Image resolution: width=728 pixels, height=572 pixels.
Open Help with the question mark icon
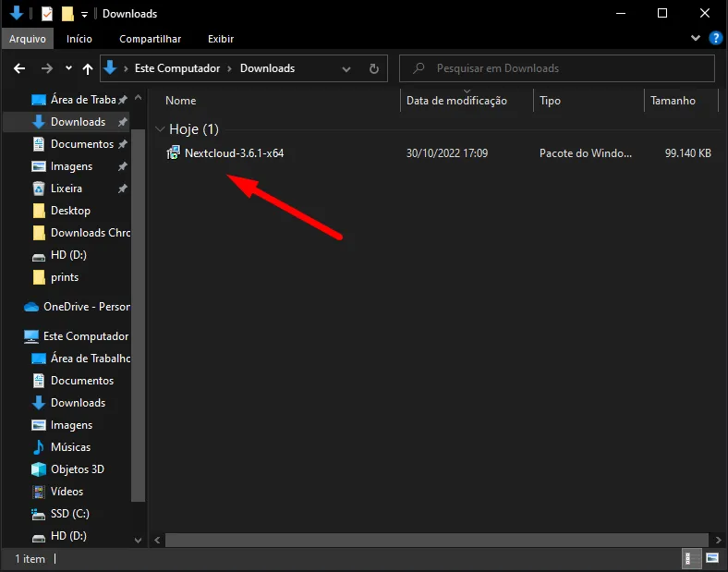715,38
